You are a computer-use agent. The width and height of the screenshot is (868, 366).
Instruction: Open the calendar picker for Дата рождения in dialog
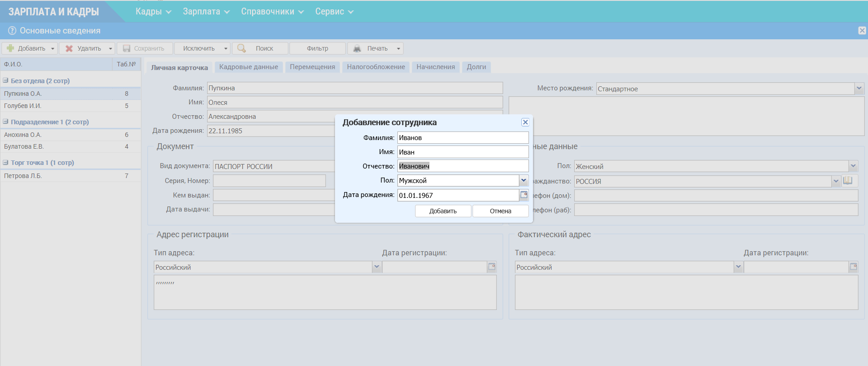click(x=524, y=195)
